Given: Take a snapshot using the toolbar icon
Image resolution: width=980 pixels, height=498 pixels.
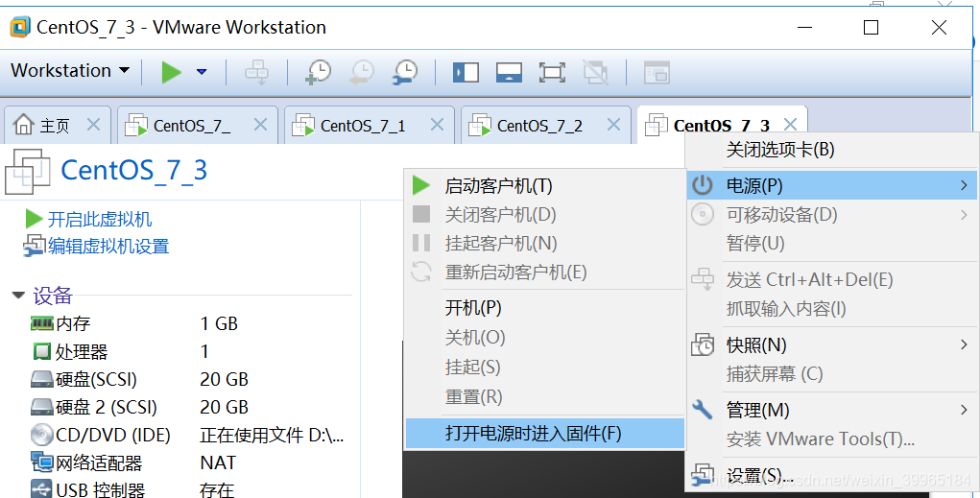Looking at the screenshot, I should click(x=318, y=73).
